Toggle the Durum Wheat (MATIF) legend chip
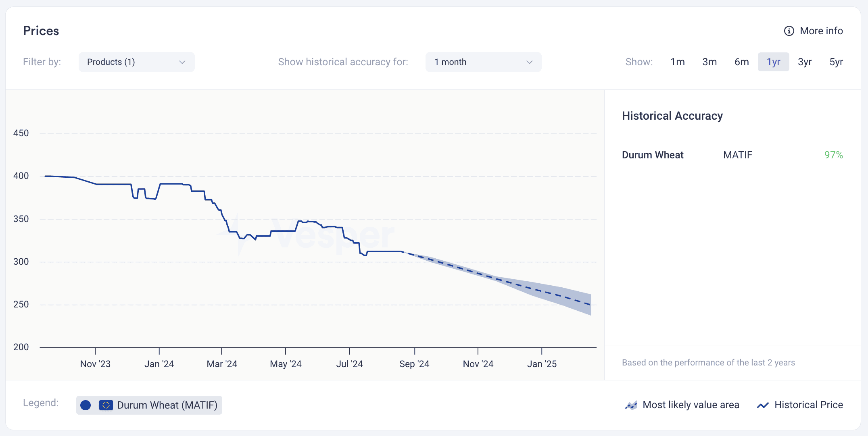Viewport: 868px width, 436px height. 149,405
